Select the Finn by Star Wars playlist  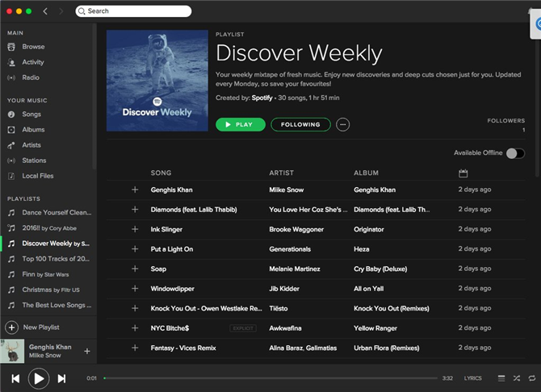pos(45,274)
